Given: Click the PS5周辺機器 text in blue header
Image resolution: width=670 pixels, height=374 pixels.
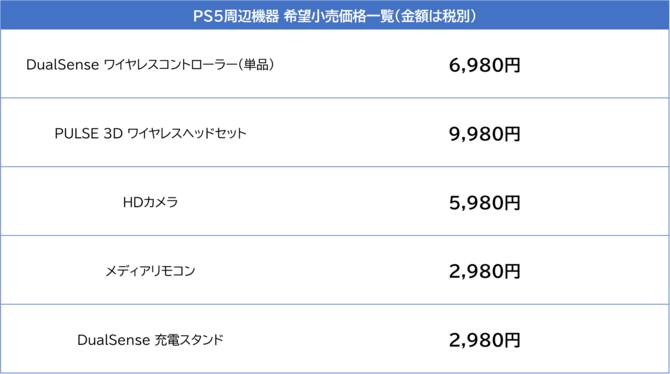Looking at the screenshot, I should coord(235,16).
